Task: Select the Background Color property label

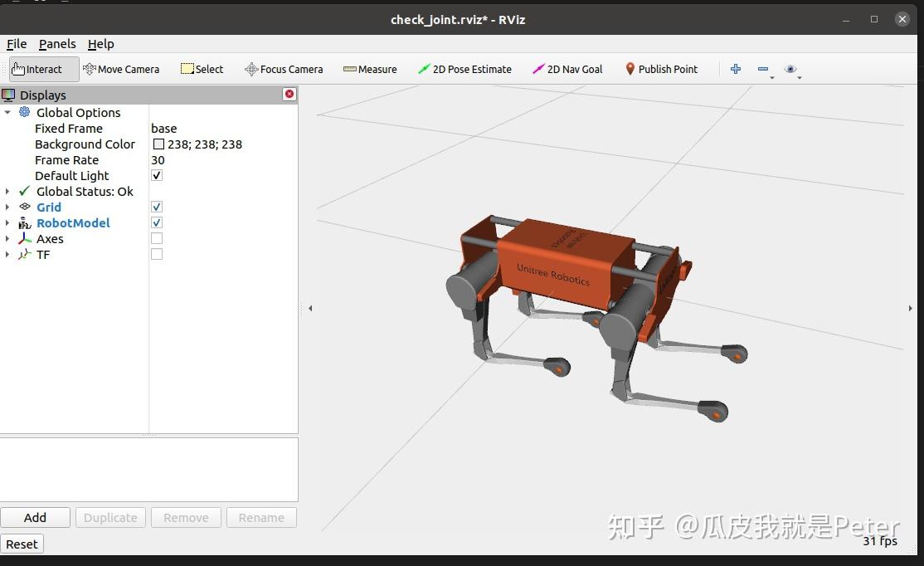Action: pos(85,144)
